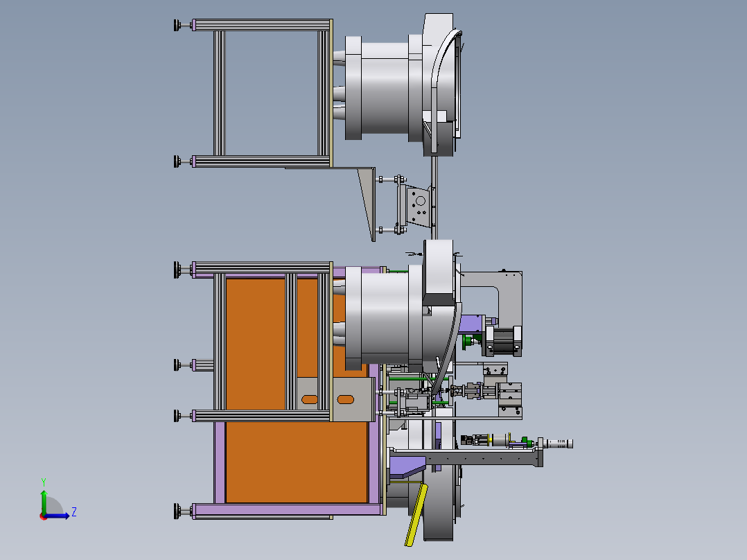Click the green Y axis of the triad
Screen dimensions: 747x560
pos(44,502)
